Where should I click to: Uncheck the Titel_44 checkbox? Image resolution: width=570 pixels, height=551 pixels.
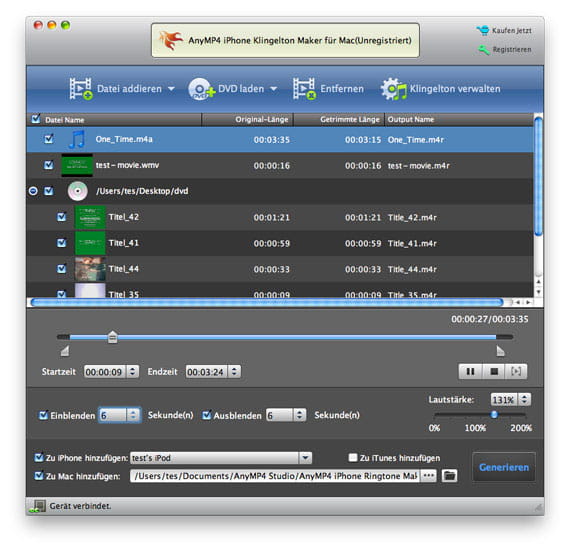62,269
